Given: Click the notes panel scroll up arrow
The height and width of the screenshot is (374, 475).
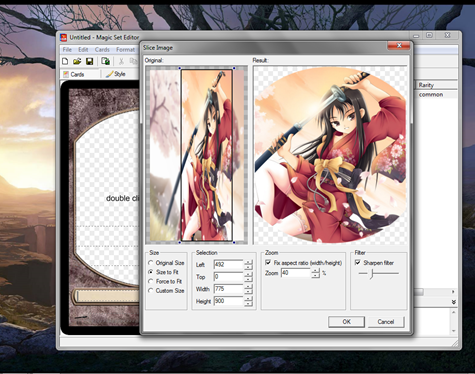Looking at the screenshot, I should coord(453,312).
